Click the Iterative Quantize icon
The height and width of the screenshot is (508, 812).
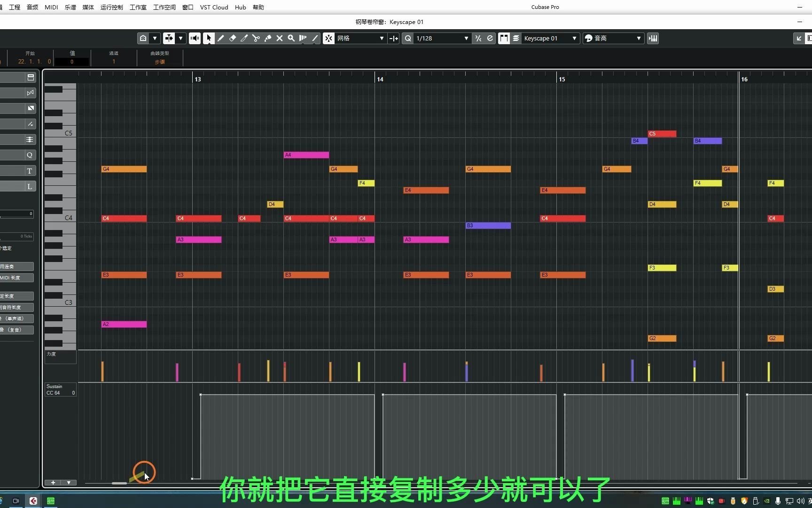coord(478,38)
